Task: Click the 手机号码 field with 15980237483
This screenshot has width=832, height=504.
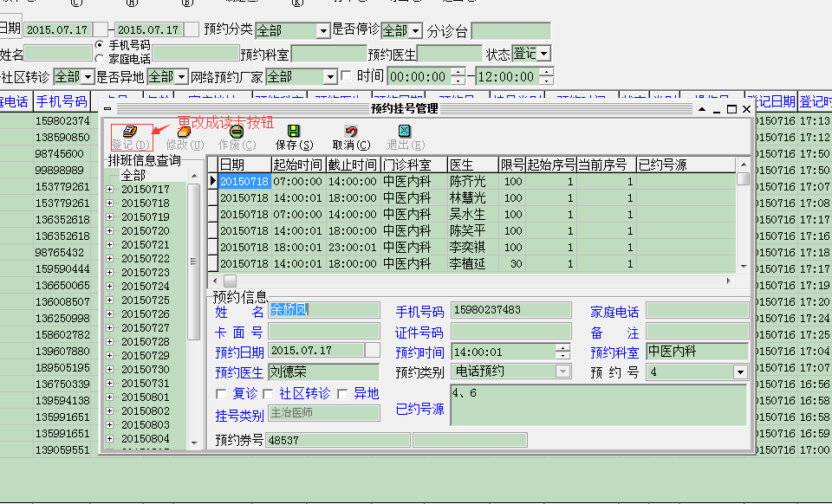Action: click(511, 310)
